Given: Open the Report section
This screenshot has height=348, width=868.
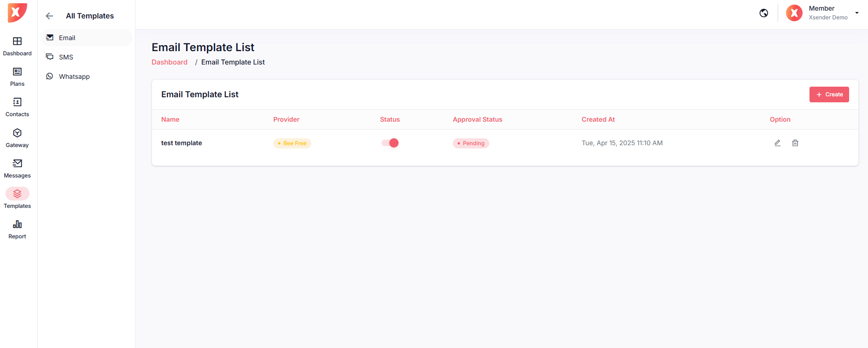Looking at the screenshot, I should coord(17,229).
